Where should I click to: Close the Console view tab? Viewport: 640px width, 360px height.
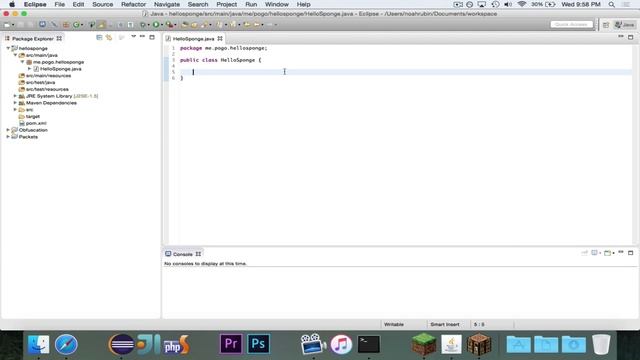pos(198,254)
